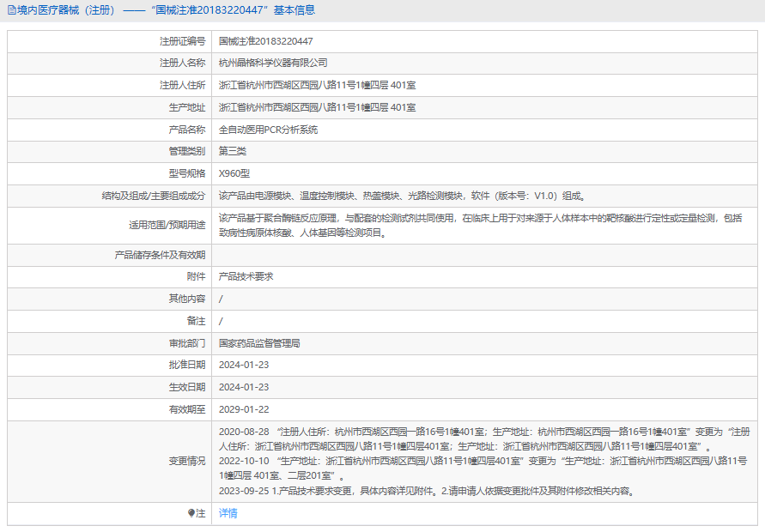Screen dimensions: 765x532
Task: Click the attachment entry 产品技术要求
Action: click(246, 276)
